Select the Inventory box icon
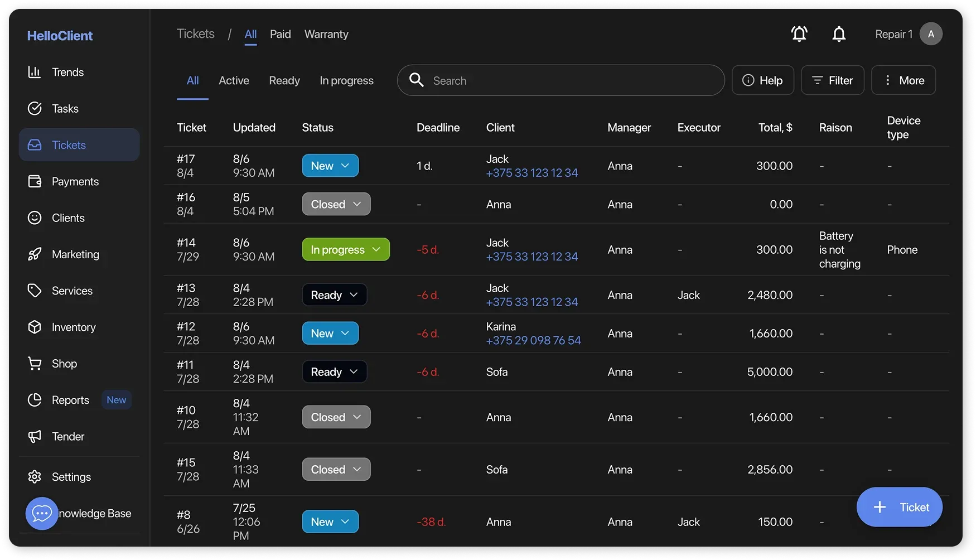976x560 pixels. tap(35, 327)
